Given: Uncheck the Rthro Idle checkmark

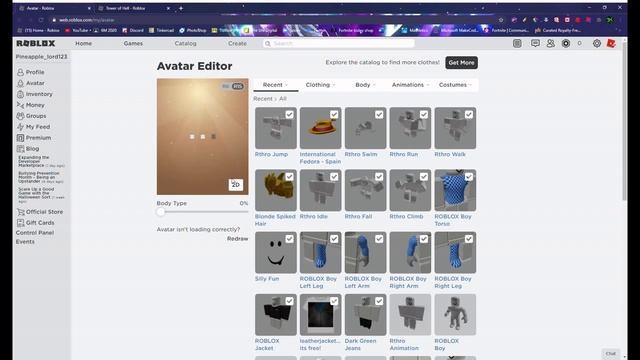Looking at the screenshot, I should tap(334, 177).
